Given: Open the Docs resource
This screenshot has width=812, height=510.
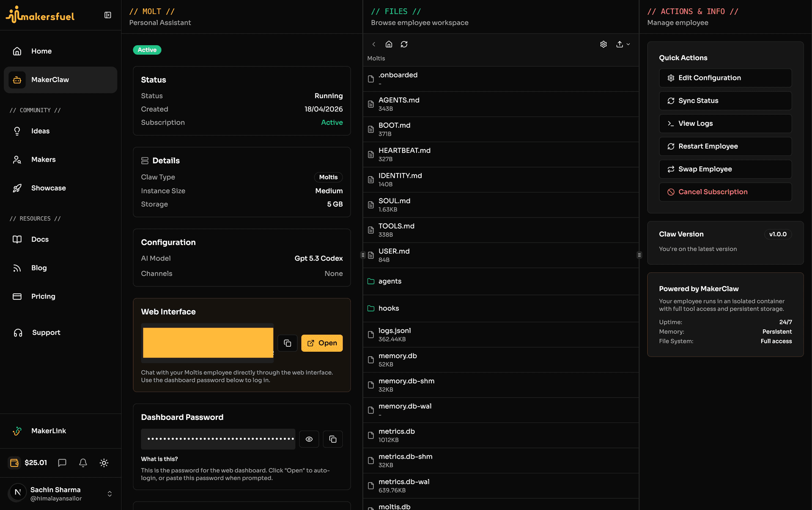Looking at the screenshot, I should point(60,240).
